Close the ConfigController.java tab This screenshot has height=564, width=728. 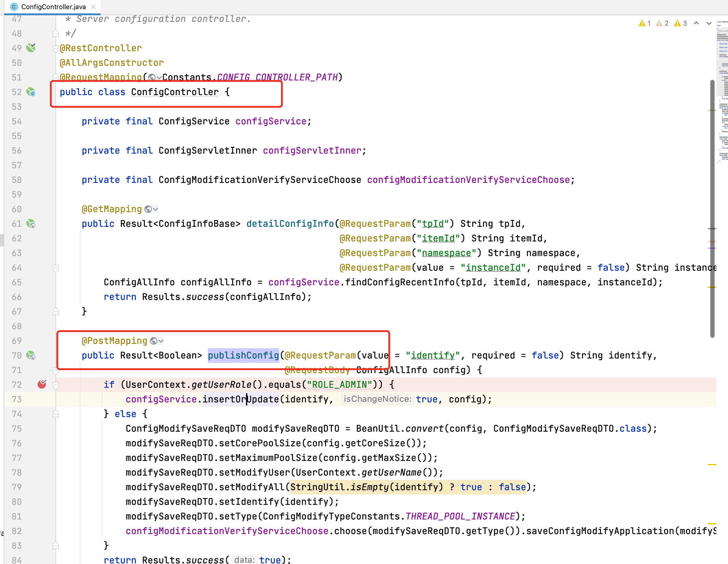click(x=93, y=7)
